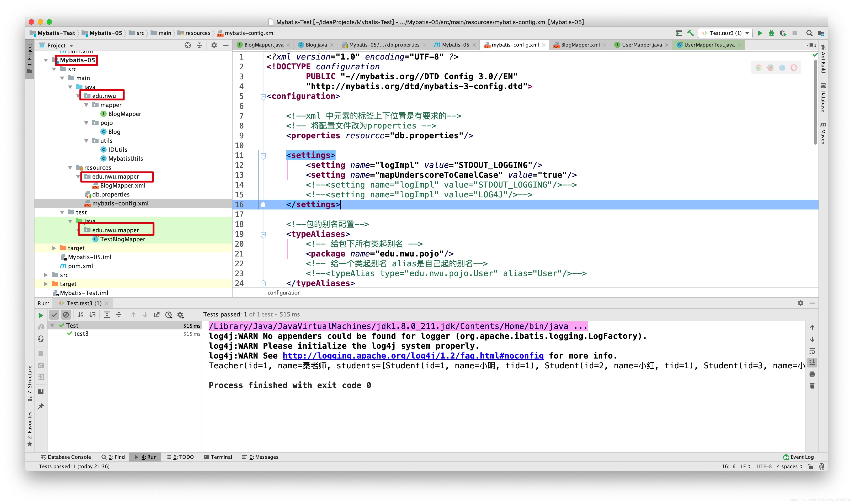Expand the target folder under Mybatis-05
The width and height of the screenshot is (853, 504).
[54, 248]
